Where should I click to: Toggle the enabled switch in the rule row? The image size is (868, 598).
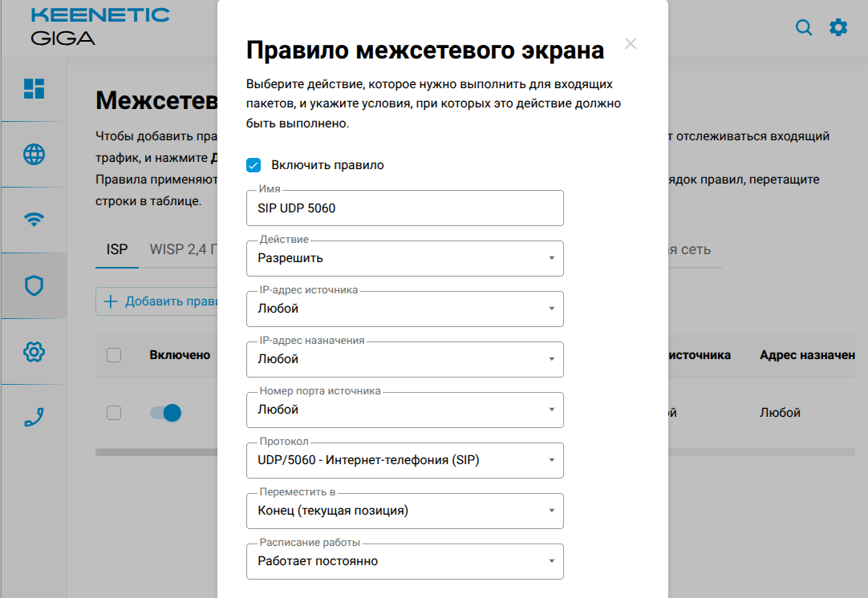pyautogui.click(x=165, y=413)
